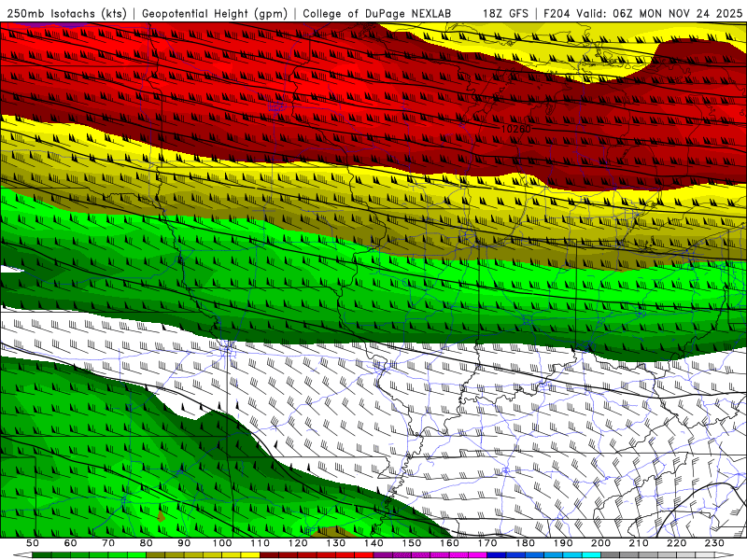Pick the dark gray swatch just after 200
Image resolution: width=747 pixels, height=560 pixels.
pos(611,554)
